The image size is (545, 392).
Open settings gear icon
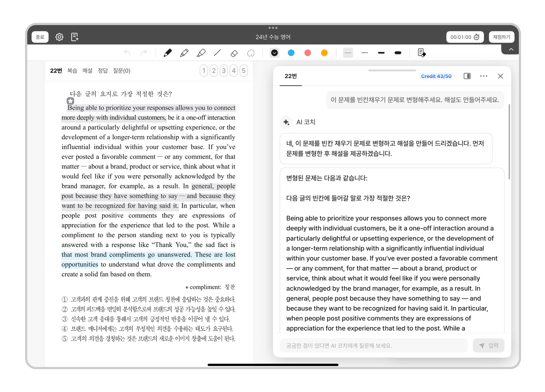click(59, 37)
